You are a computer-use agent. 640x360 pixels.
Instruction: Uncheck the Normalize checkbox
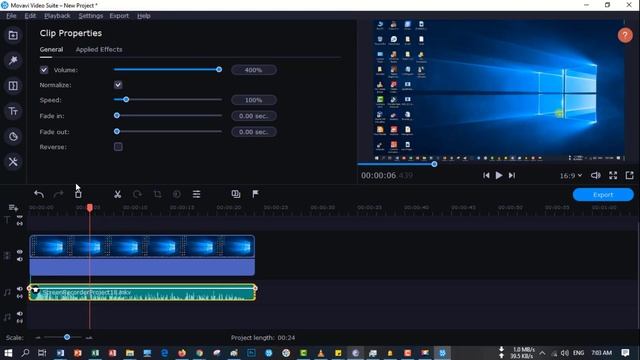118,85
